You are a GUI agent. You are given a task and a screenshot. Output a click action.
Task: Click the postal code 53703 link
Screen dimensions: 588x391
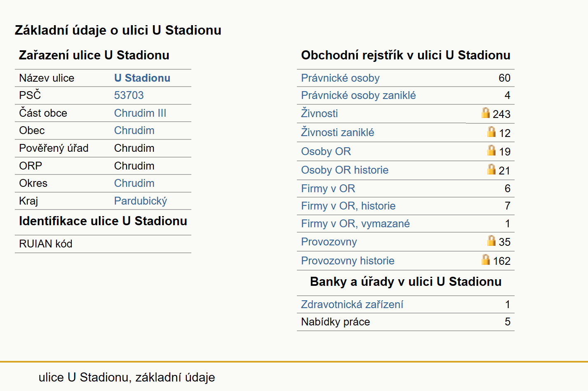129,95
